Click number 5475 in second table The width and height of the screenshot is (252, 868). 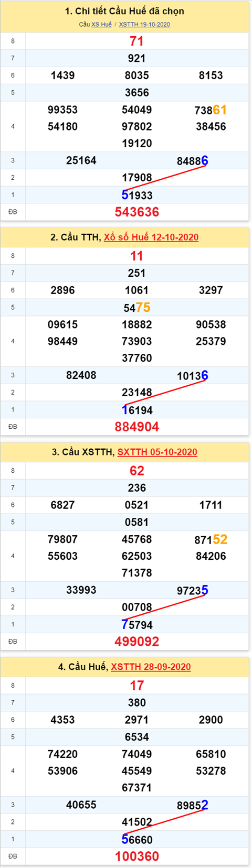pyautogui.click(x=137, y=308)
